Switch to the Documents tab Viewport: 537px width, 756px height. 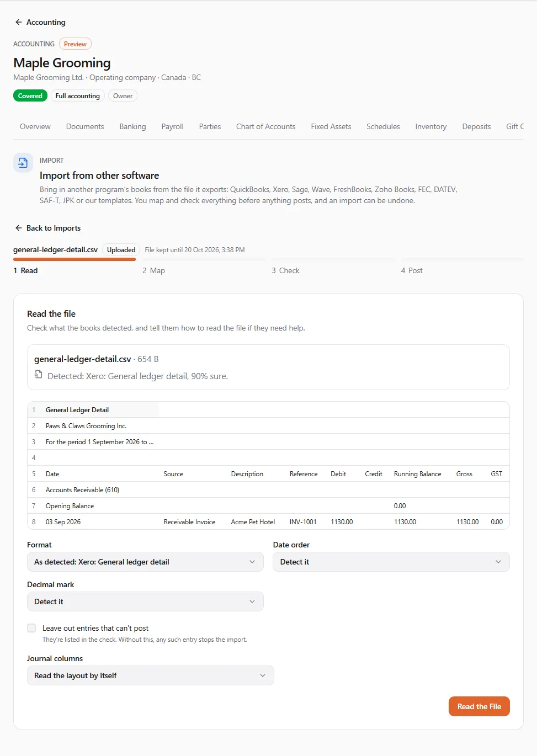pyautogui.click(x=85, y=126)
